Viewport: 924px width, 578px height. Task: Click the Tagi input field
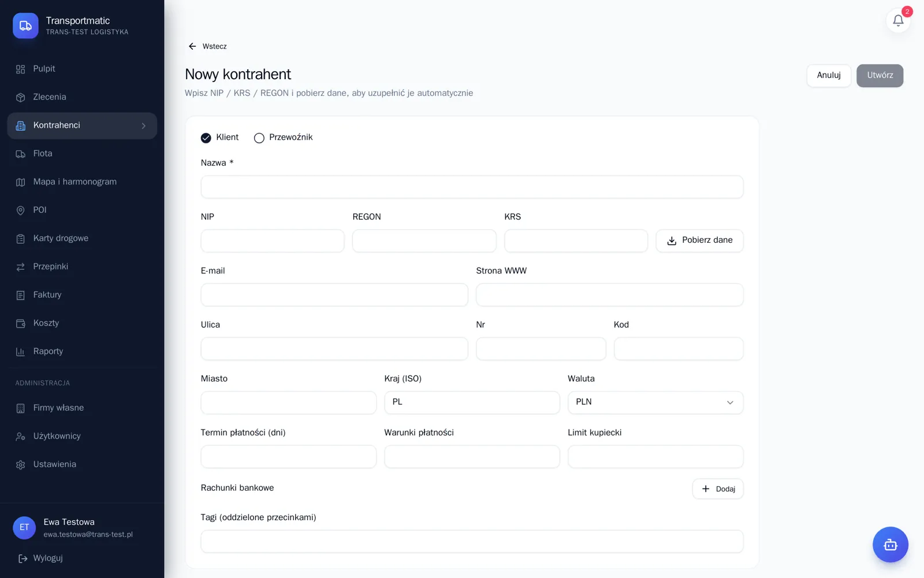tap(472, 542)
